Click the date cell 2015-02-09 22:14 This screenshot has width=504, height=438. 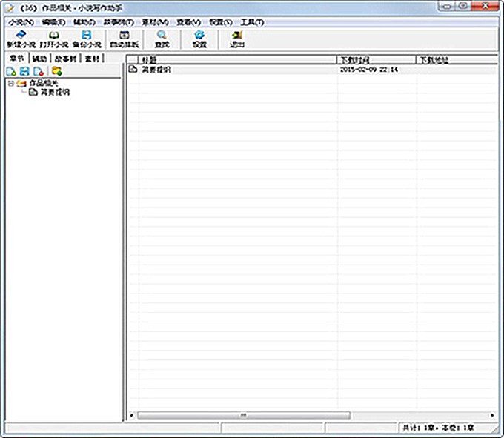point(369,70)
